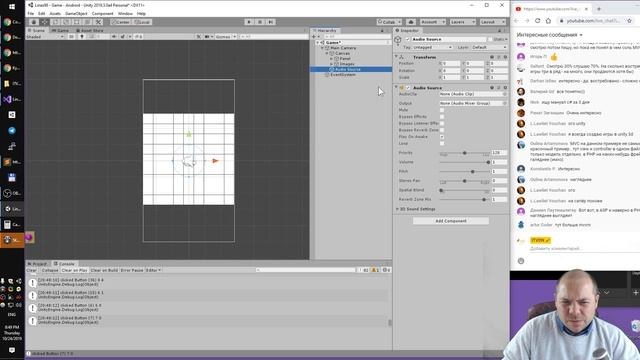The image size is (640, 360).
Task: Open the Output mixer group object picker
Action: 505,104
